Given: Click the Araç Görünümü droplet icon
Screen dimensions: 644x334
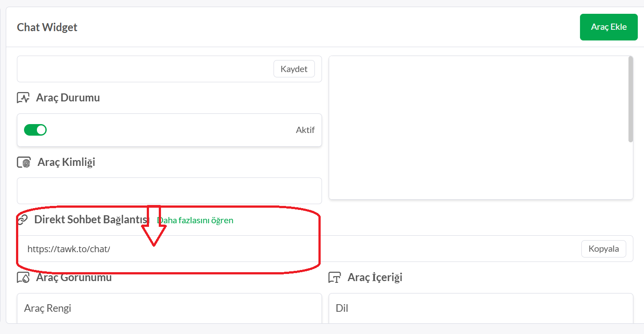Looking at the screenshot, I should click(23, 278).
